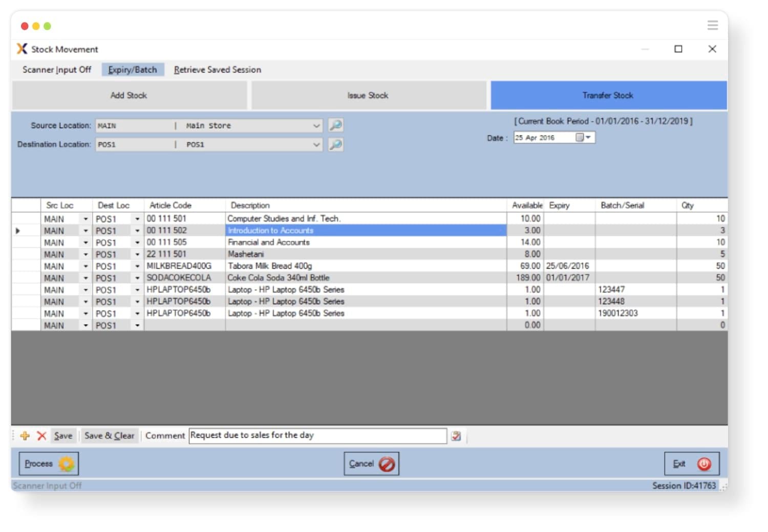This screenshot has height=532, width=768.
Task: Click the Cancel button
Action: tap(371, 464)
